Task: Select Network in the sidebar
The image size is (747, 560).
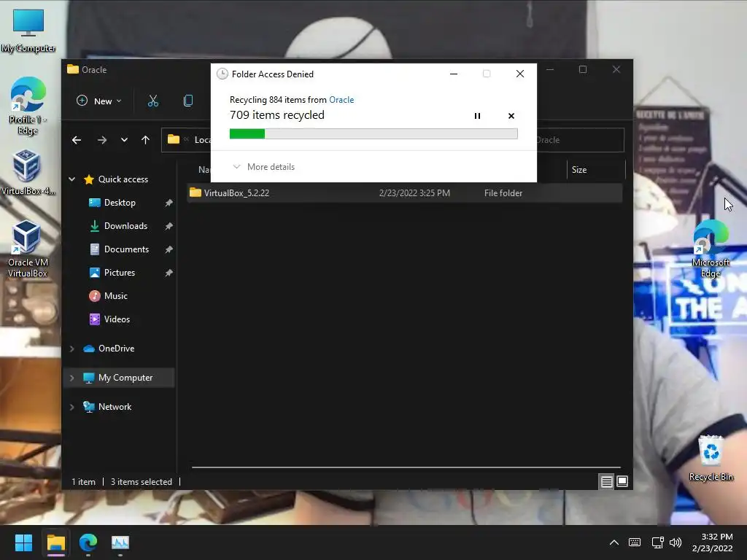Action: (115, 407)
